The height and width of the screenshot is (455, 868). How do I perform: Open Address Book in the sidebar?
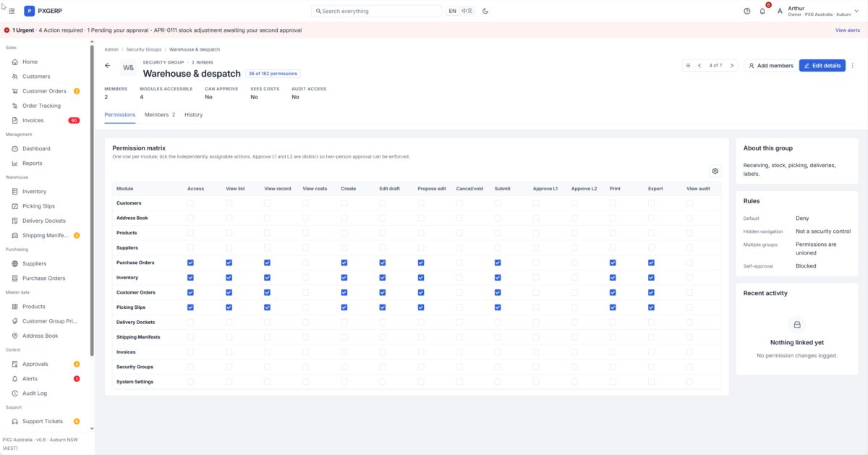(x=45, y=336)
